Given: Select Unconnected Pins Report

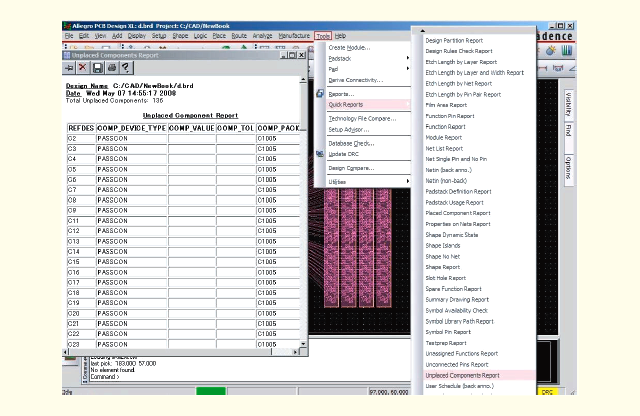Looking at the screenshot, I should [457, 365].
